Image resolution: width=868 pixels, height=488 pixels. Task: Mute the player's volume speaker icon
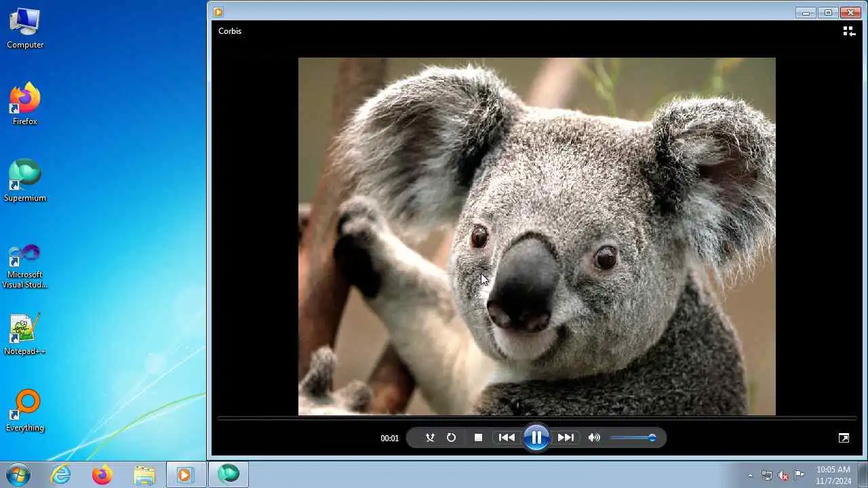coord(594,438)
